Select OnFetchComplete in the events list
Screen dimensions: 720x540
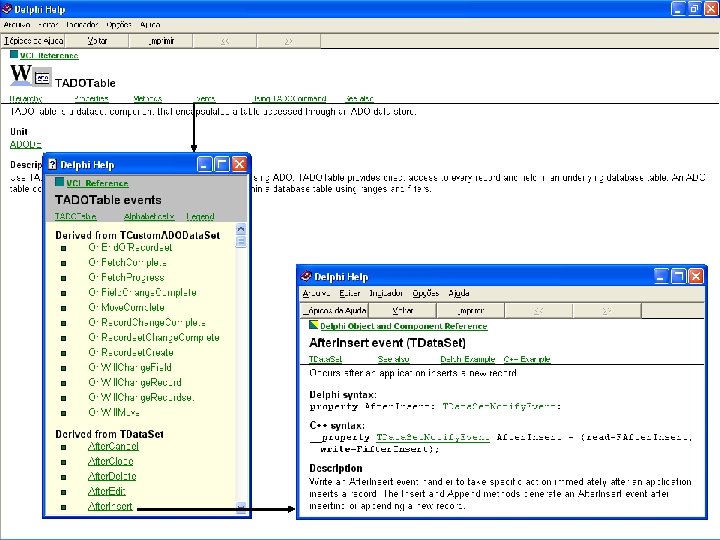pyautogui.click(x=128, y=263)
